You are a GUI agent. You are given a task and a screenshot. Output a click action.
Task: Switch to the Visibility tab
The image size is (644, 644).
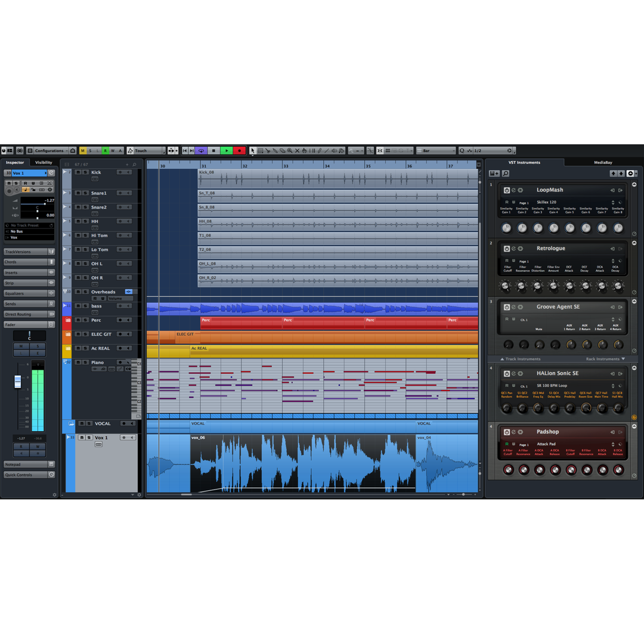(x=44, y=162)
